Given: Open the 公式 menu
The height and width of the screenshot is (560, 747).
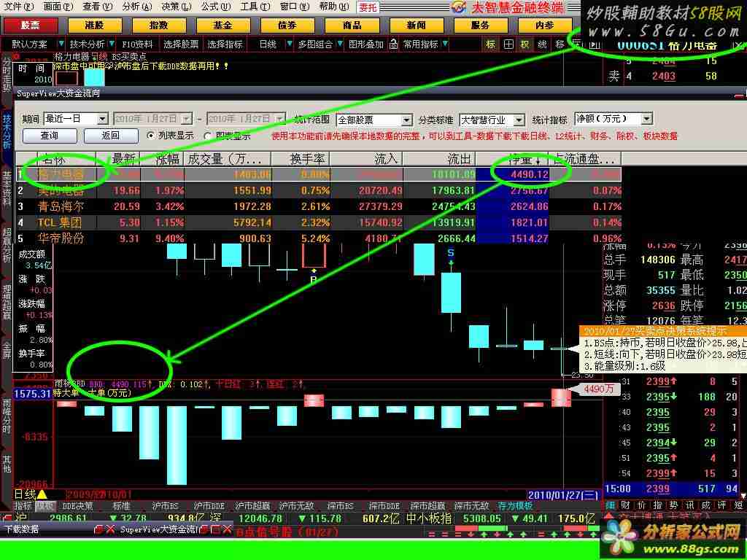Looking at the screenshot, I should (x=215, y=6).
